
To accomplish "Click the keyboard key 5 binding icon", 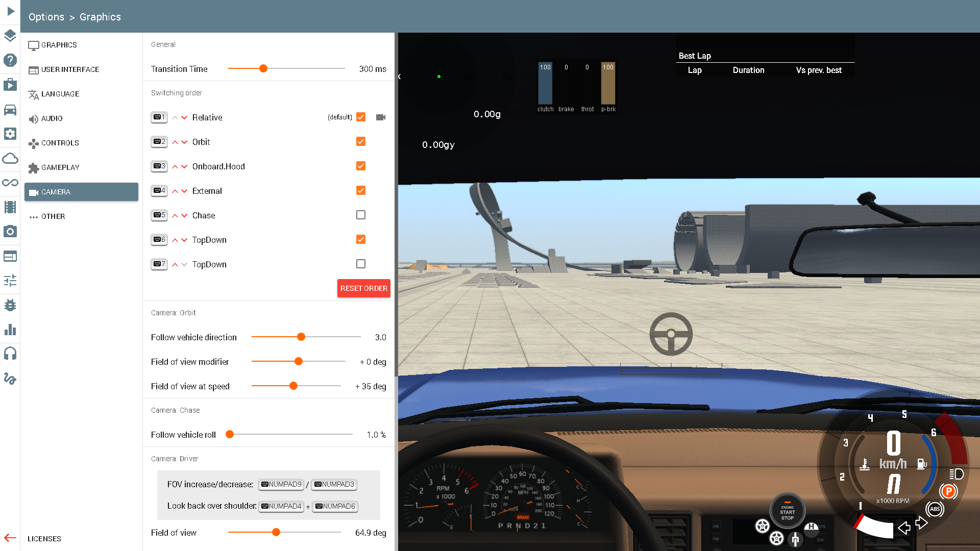I will [159, 215].
